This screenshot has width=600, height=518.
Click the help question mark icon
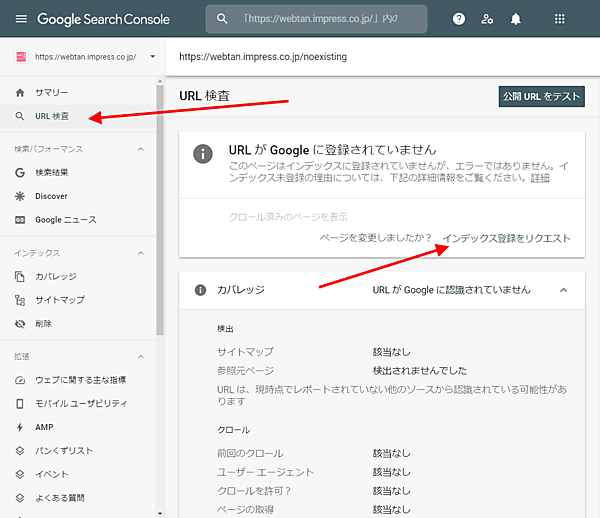pos(458,19)
